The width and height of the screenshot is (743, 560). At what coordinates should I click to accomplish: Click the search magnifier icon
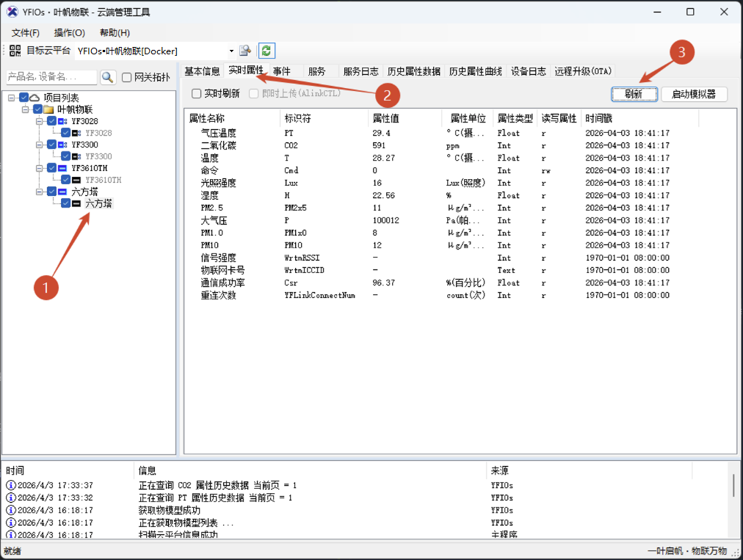click(107, 77)
